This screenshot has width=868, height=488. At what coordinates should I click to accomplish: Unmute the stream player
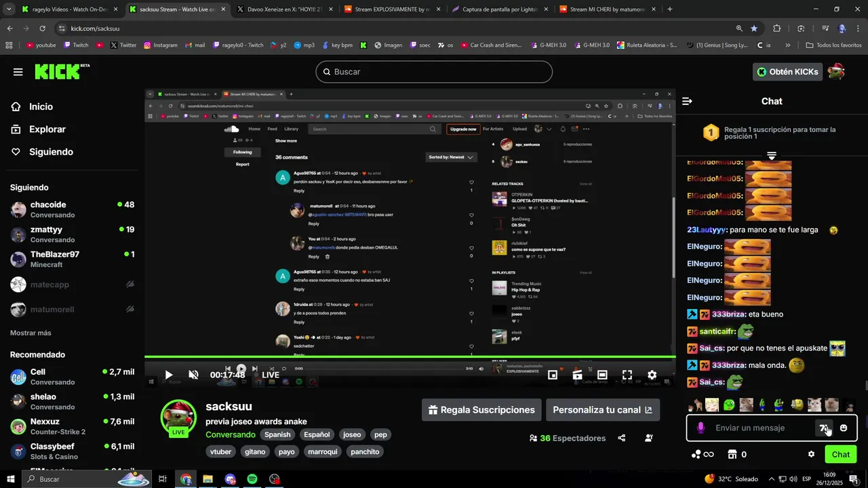(193, 375)
